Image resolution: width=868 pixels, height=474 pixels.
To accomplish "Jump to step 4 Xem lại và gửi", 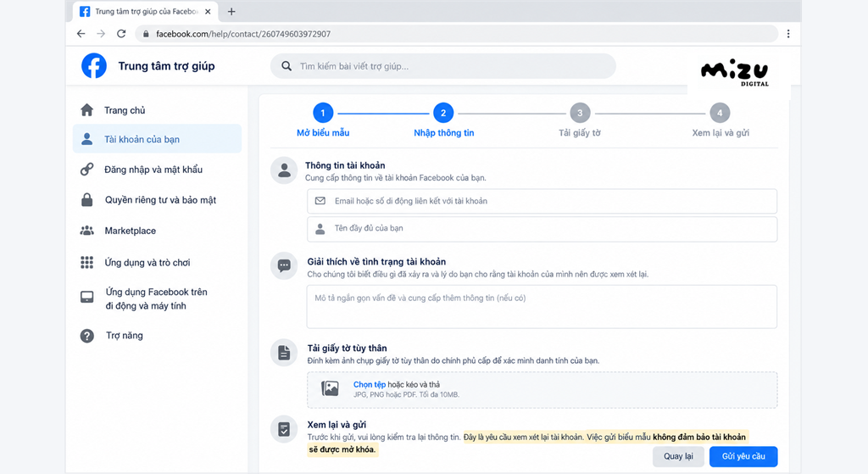I will point(721,120).
